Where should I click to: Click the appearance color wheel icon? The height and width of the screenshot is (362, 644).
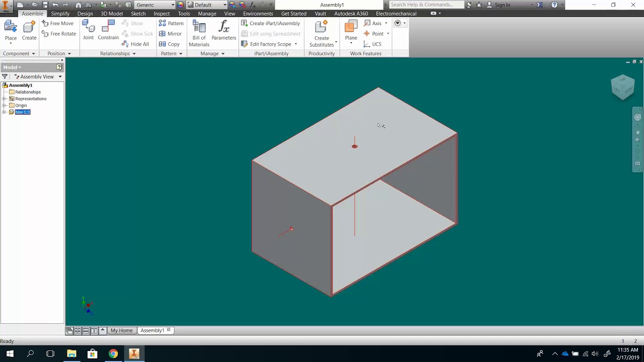tap(180, 5)
